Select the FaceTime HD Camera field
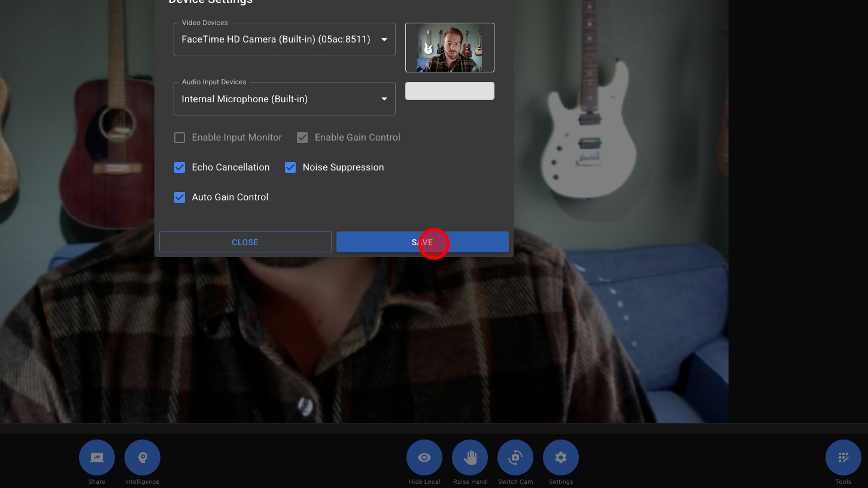The height and width of the screenshot is (488, 868). point(275,39)
